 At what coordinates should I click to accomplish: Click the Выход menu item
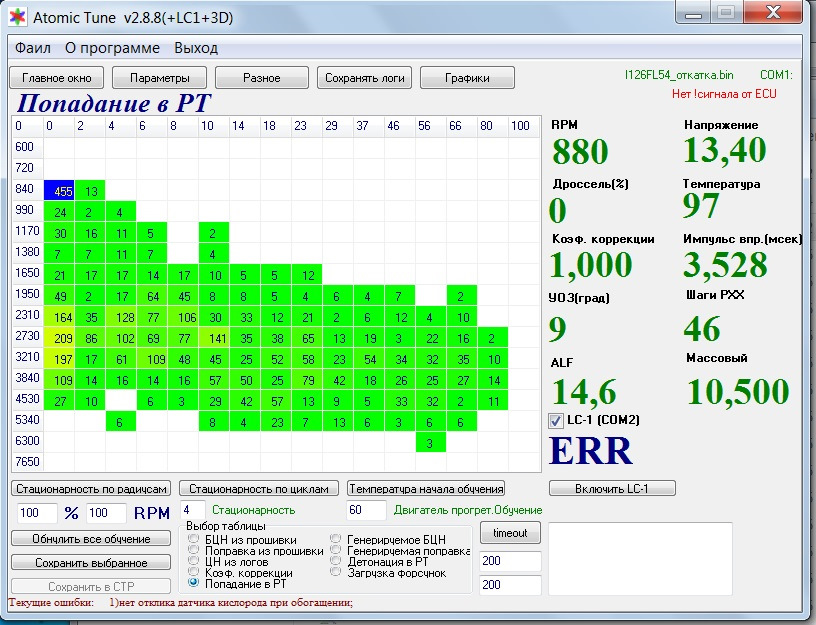click(196, 48)
